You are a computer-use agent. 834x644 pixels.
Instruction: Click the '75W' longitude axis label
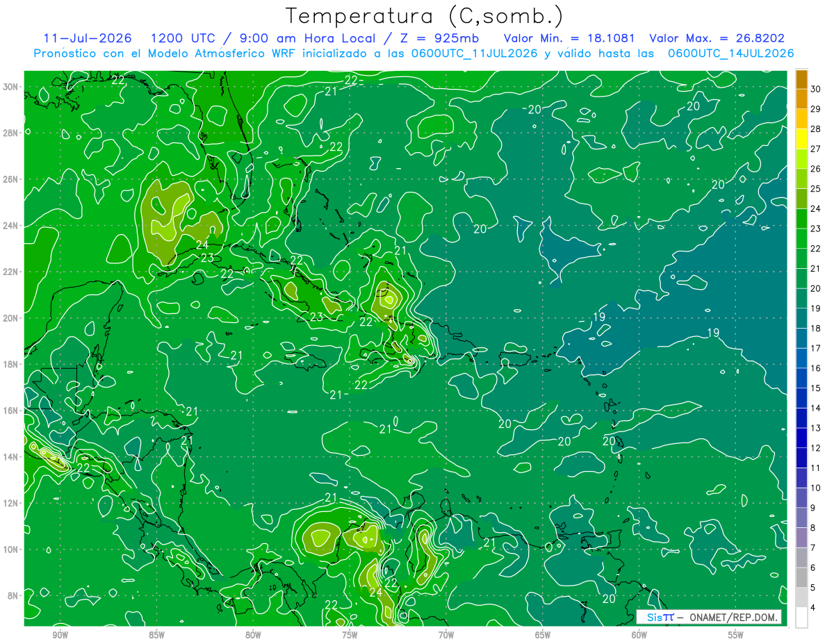[x=350, y=635]
